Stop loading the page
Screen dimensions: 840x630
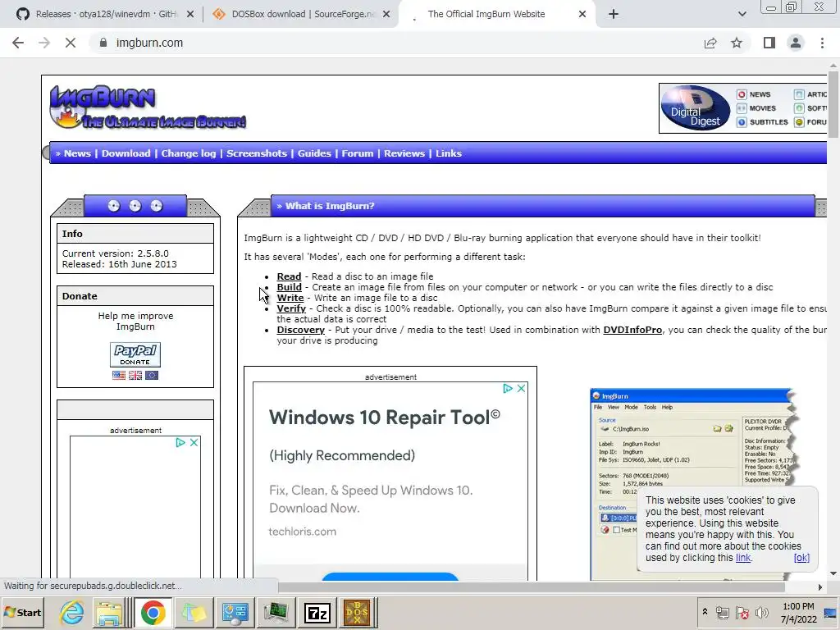coord(71,43)
